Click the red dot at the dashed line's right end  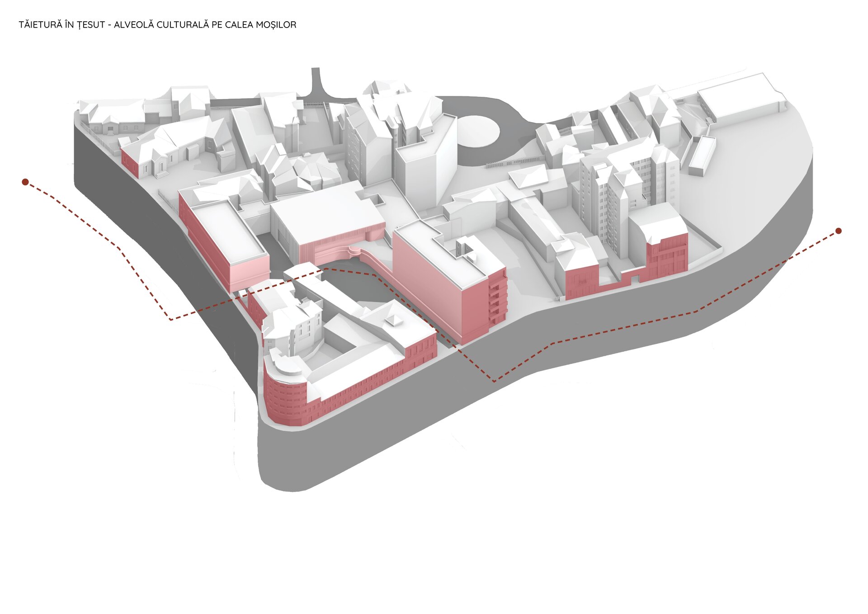point(839,231)
